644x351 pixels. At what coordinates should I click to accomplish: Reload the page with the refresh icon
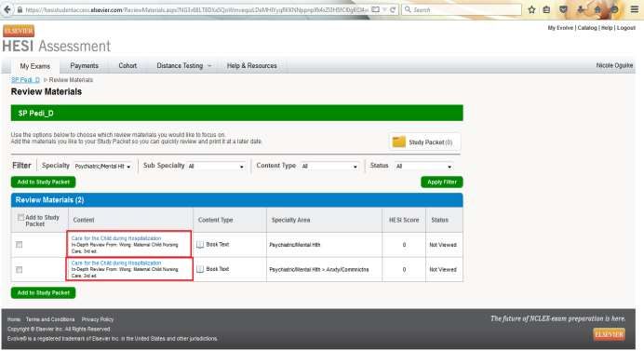[x=393, y=9]
